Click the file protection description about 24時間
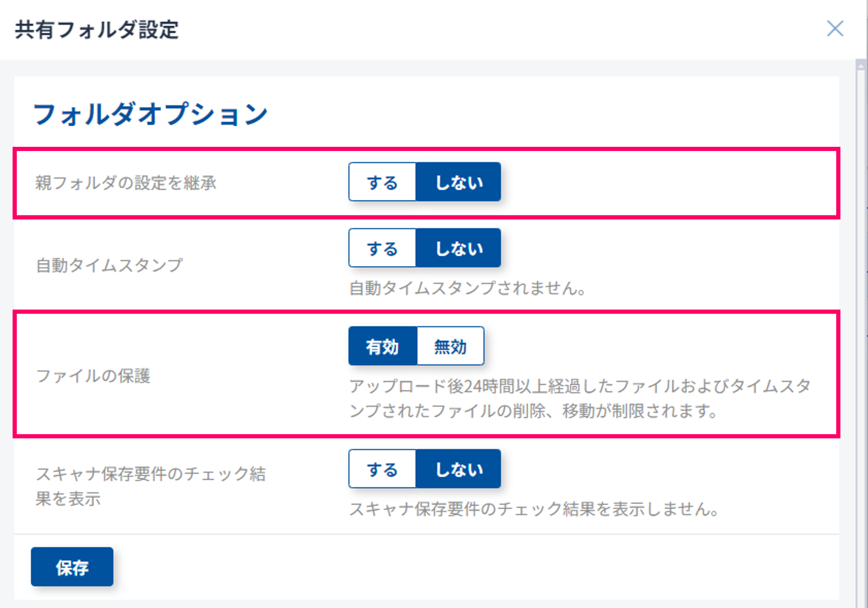 (579, 398)
